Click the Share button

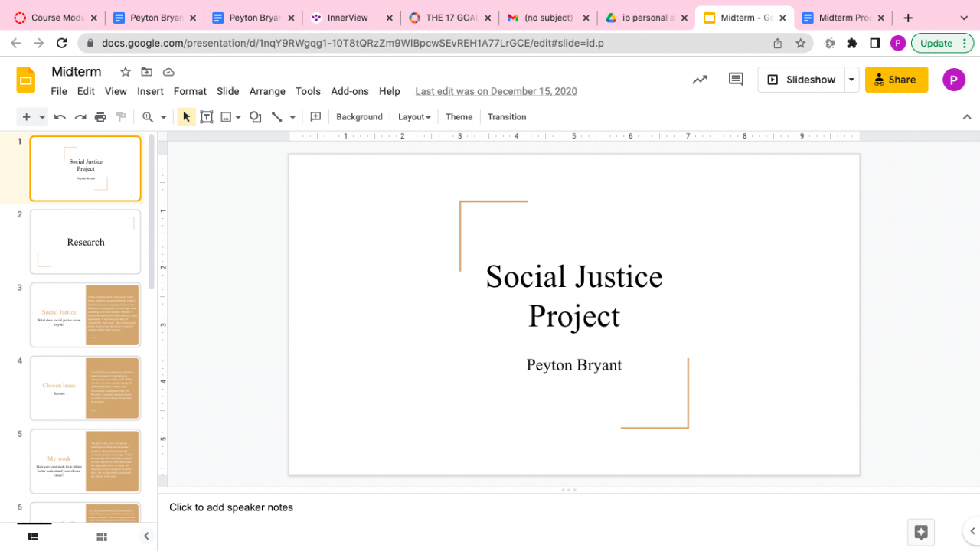[896, 80]
